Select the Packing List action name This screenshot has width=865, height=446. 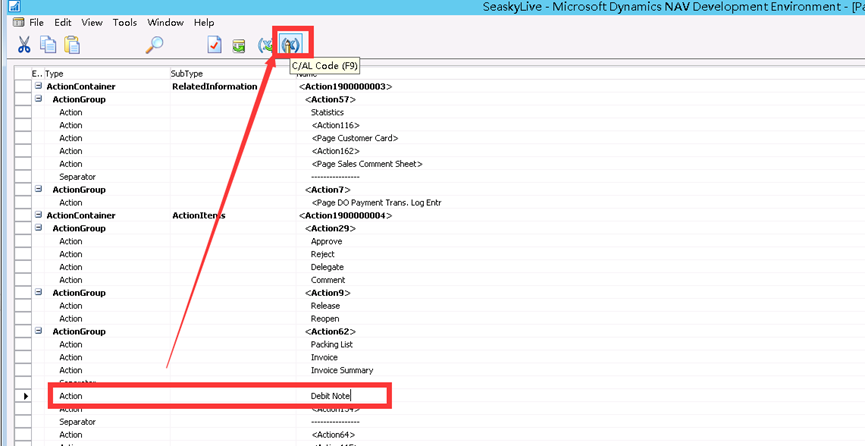332,344
